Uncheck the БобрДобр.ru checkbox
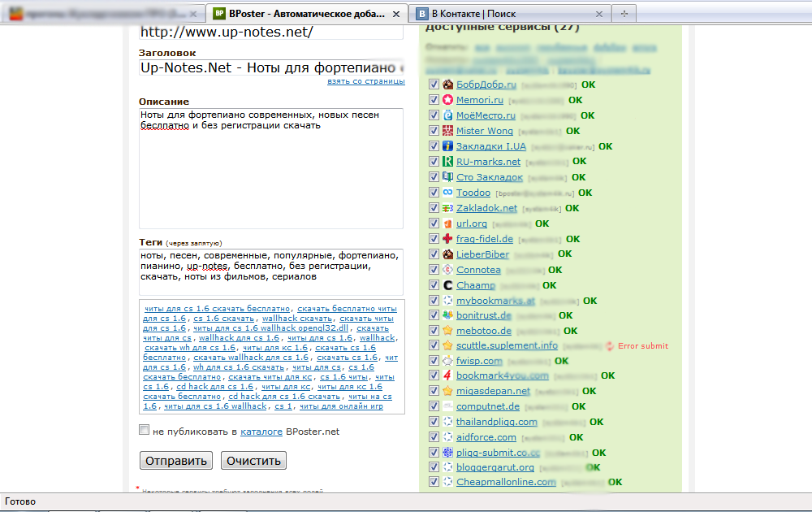Image resolution: width=812 pixels, height=512 pixels. tap(434, 84)
